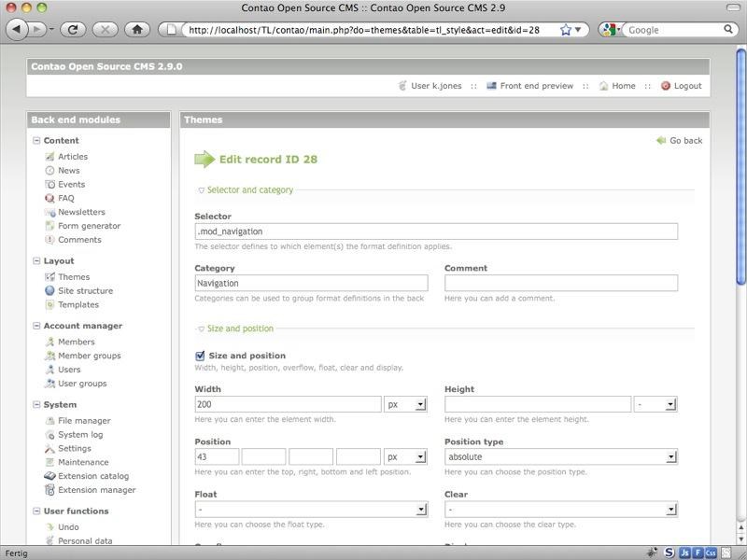Image resolution: width=747 pixels, height=560 pixels.
Task: Collapse the System module group
Action: (x=36, y=404)
